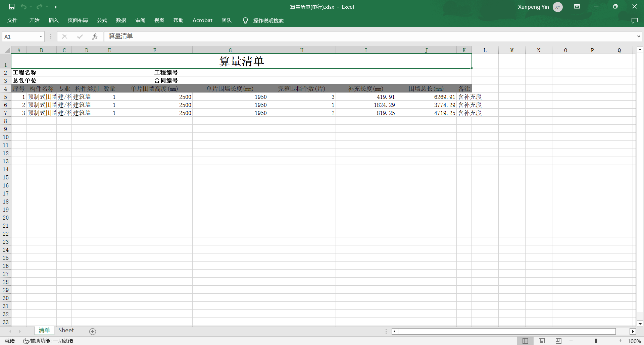
Task: Click the zoom slider handle
Action: click(x=596, y=341)
